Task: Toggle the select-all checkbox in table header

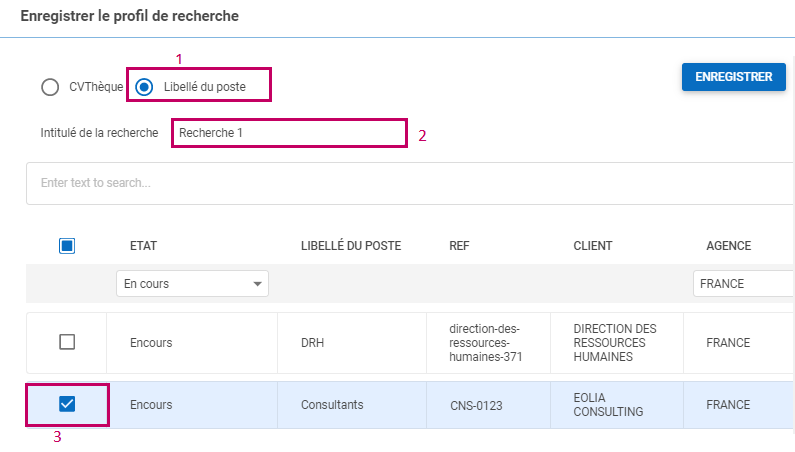Action: [x=67, y=246]
